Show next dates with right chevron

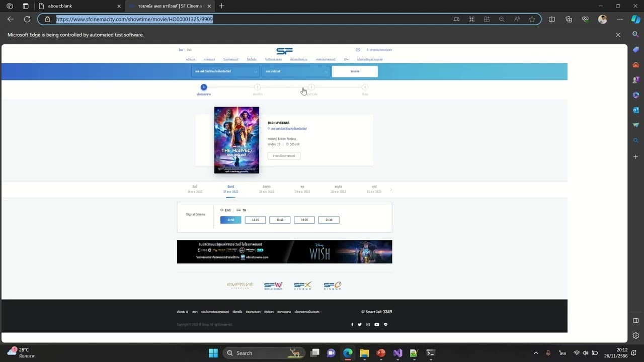[391, 190]
